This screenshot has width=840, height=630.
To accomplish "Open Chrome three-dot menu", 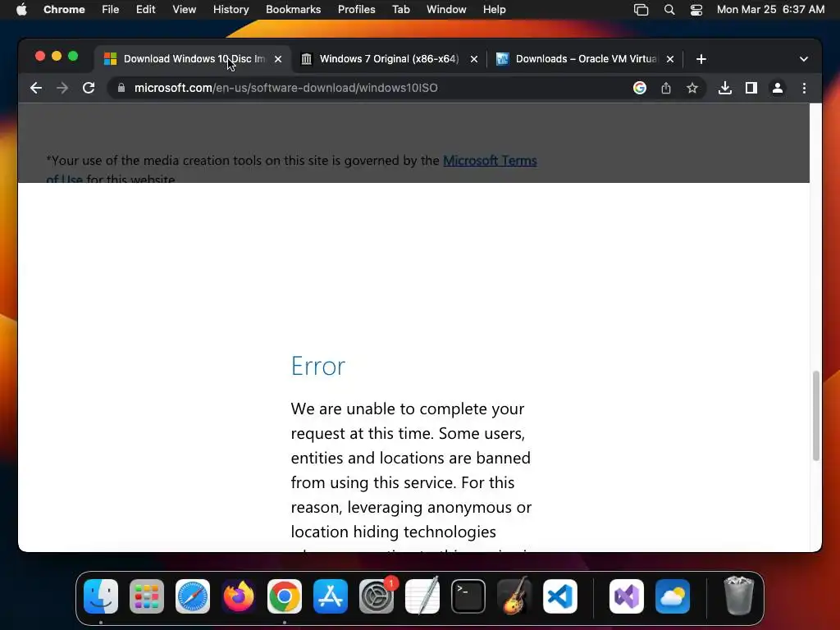I will (x=804, y=88).
